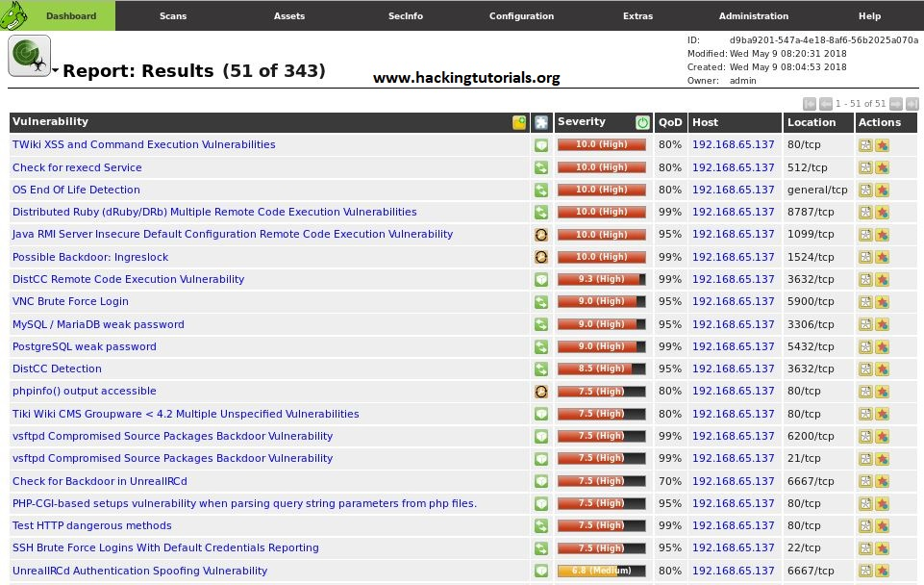Add note for DistCC Detection row

[x=865, y=369]
